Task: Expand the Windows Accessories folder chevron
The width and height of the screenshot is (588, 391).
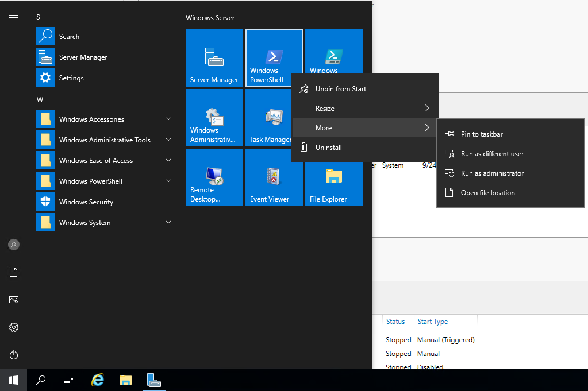Action: tap(168, 119)
